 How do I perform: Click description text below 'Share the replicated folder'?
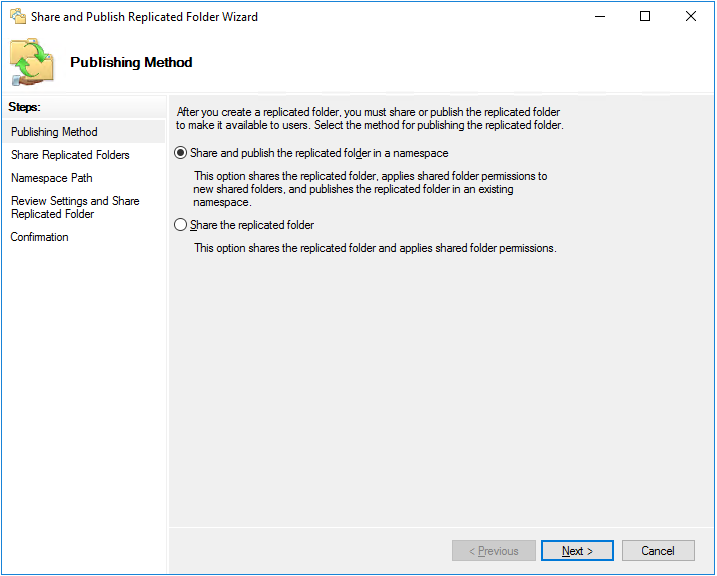pos(375,248)
